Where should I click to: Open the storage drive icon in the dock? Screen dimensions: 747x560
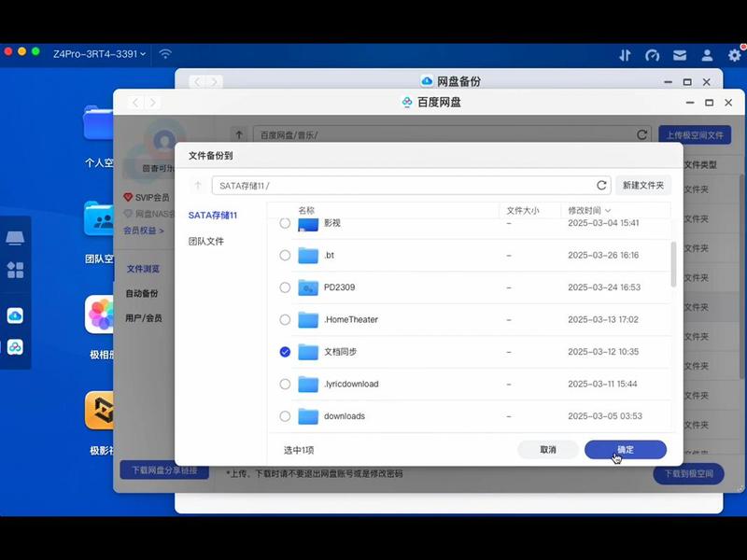click(x=15, y=238)
